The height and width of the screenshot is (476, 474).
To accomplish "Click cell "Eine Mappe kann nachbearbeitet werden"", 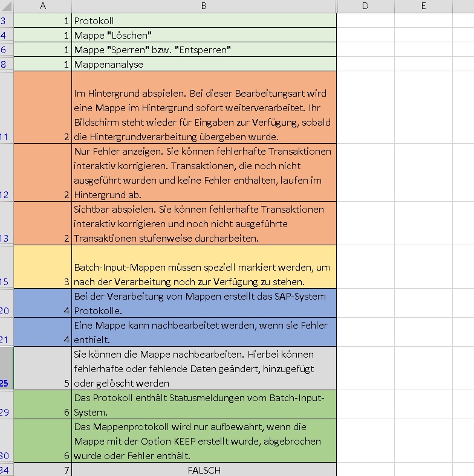I will [204, 332].
